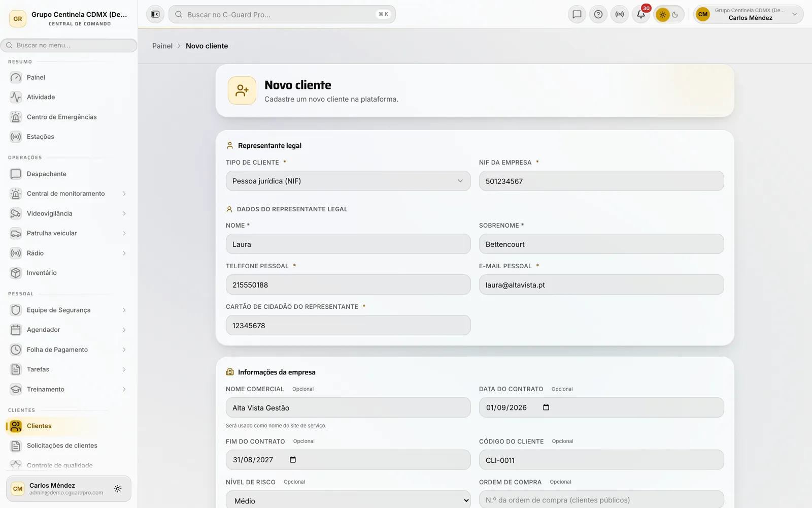812x508 pixels.
Task: Switch to light mode sun toggle
Action: pyautogui.click(x=662, y=15)
